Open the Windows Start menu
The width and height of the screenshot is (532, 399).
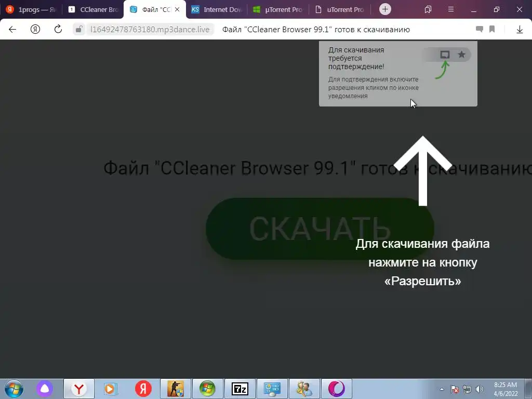coord(14,389)
